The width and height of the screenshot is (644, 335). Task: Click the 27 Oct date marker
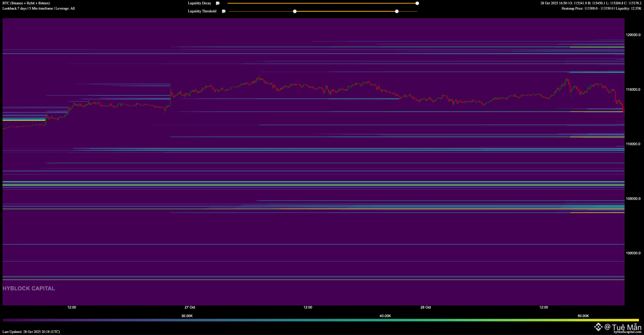[x=190, y=307]
